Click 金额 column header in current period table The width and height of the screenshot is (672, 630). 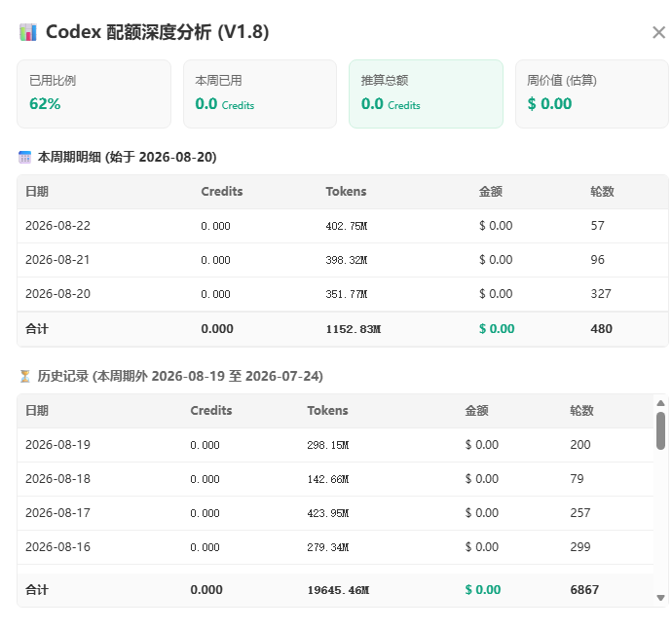(490, 191)
